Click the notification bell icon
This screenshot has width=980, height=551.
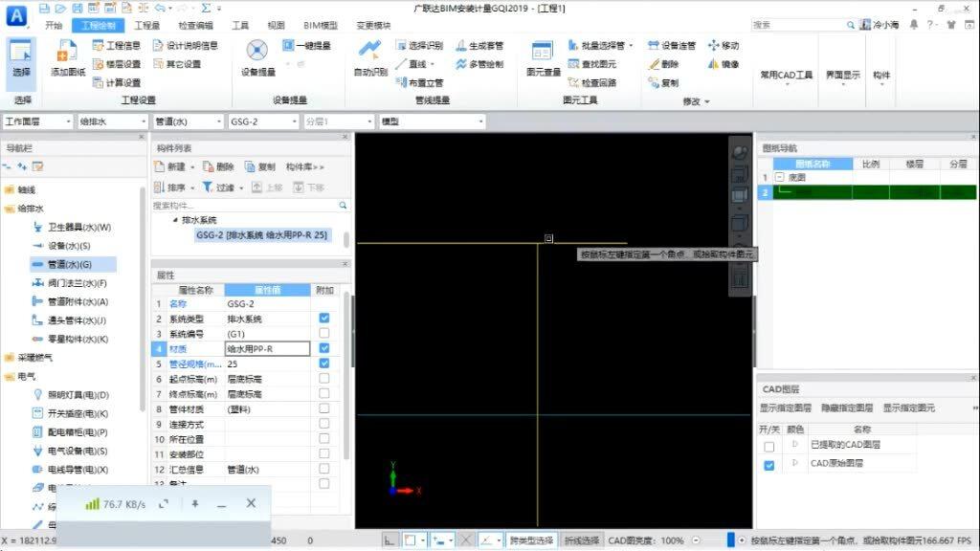click(914, 24)
